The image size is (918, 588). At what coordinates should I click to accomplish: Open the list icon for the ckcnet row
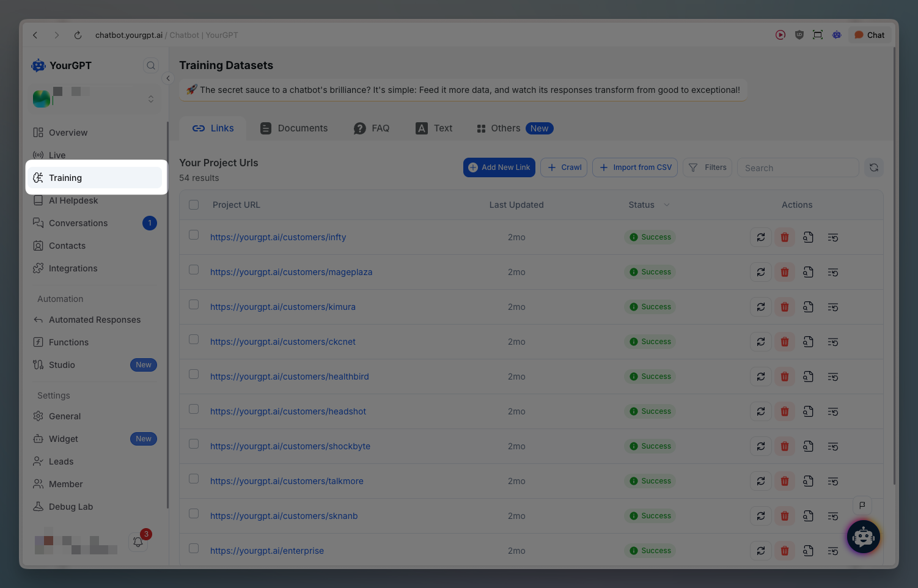point(832,342)
